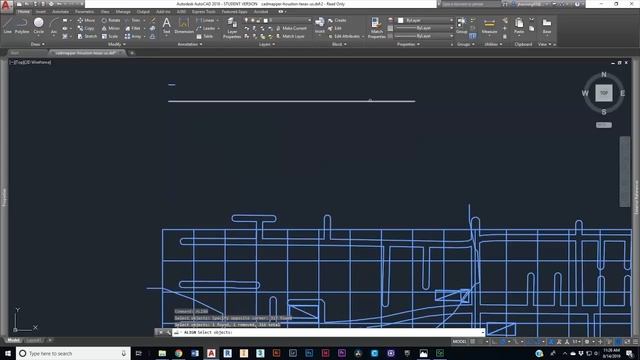This screenshot has height=360, width=640.
Task: Click Edit Attributes button
Action: pyautogui.click(x=344, y=36)
